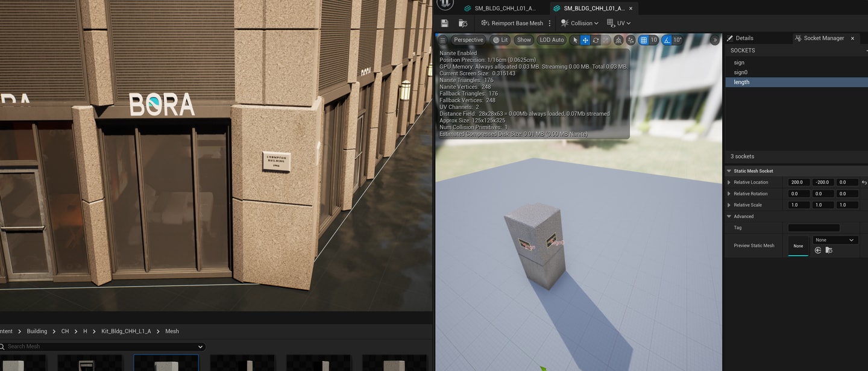Collapse the Advanced section
Image resolution: width=868 pixels, height=371 pixels.
tap(729, 216)
